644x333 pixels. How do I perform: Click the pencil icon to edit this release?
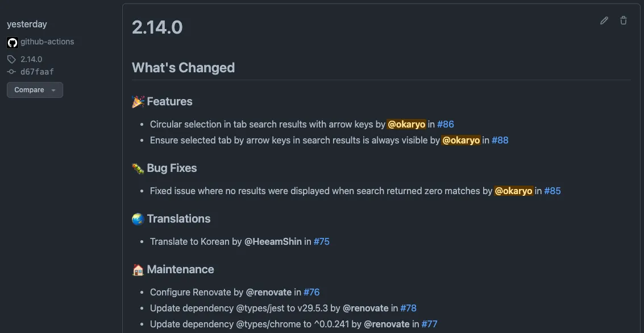point(604,20)
